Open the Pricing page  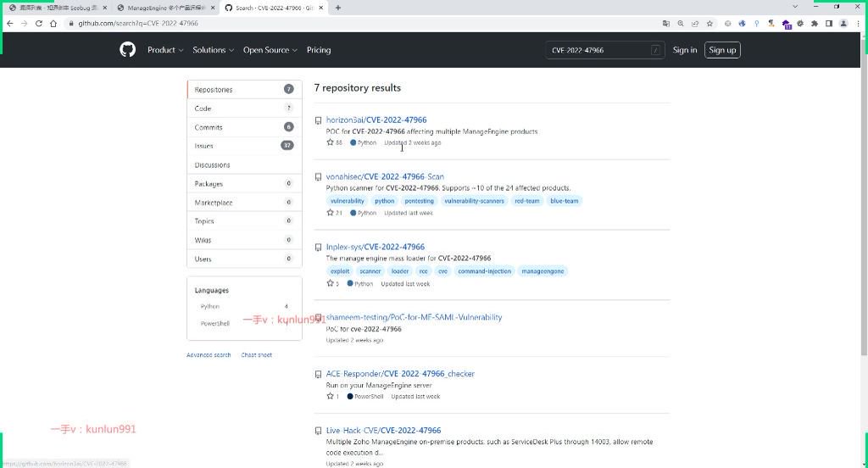click(x=319, y=50)
